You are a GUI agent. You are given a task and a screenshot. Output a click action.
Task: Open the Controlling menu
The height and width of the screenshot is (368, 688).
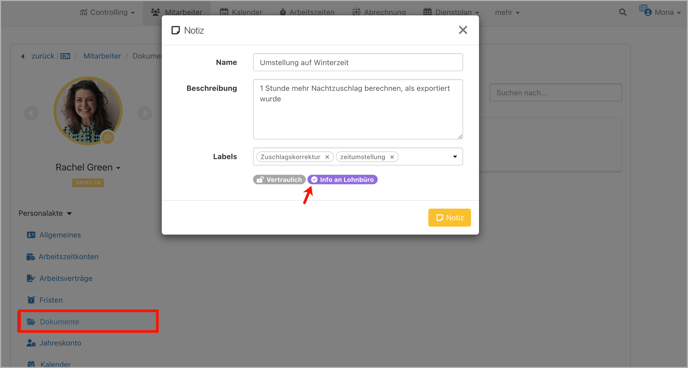[x=107, y=12]
